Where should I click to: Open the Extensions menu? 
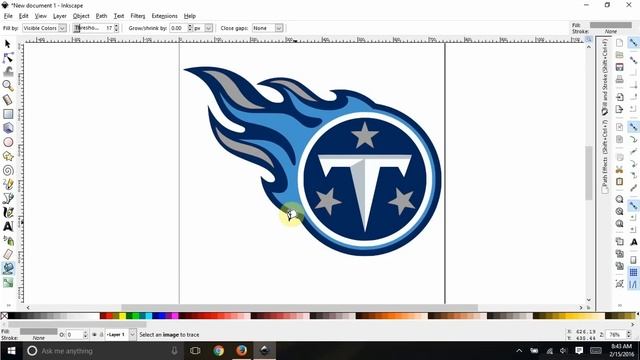tap(164, 16)
